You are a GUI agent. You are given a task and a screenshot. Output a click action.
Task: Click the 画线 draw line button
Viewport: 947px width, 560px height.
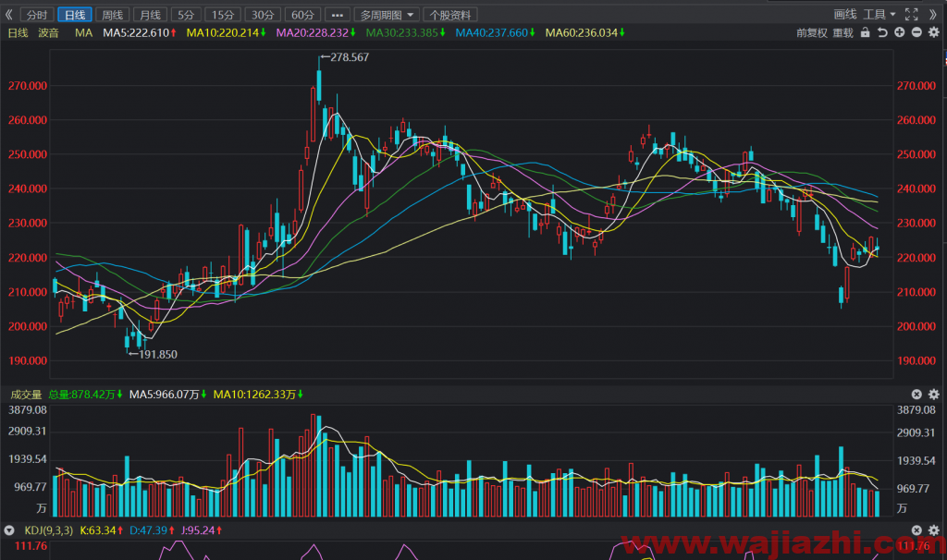(x=845, y=14)
